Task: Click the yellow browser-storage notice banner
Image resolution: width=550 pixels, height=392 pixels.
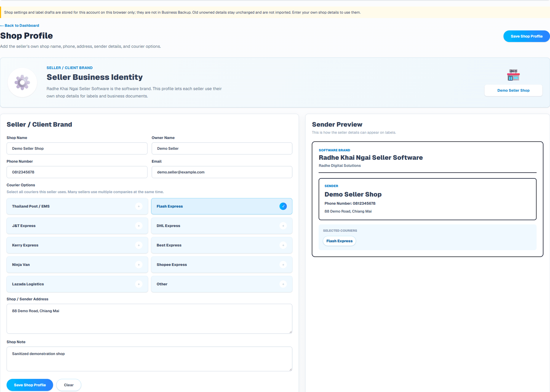Action: 275,12
